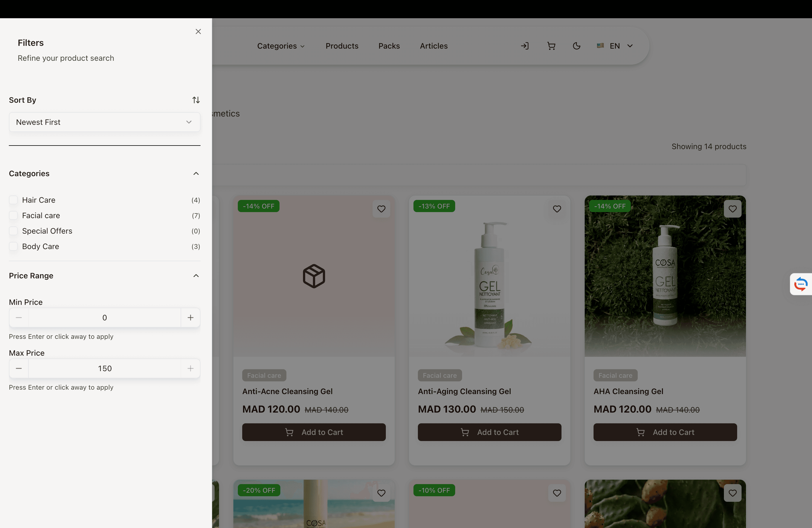Open Anti-Acne Cleansing Gel product title
The image size is (812, 528).
287,391
